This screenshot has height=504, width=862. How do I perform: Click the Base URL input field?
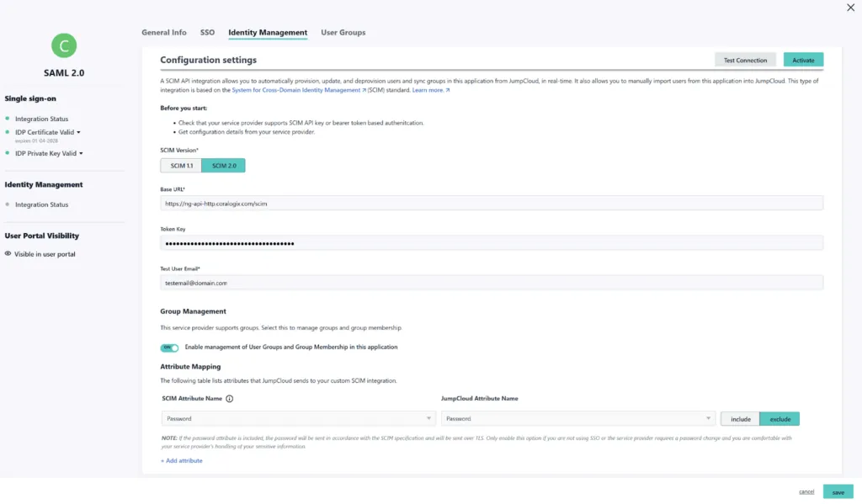tap(492, 204)
